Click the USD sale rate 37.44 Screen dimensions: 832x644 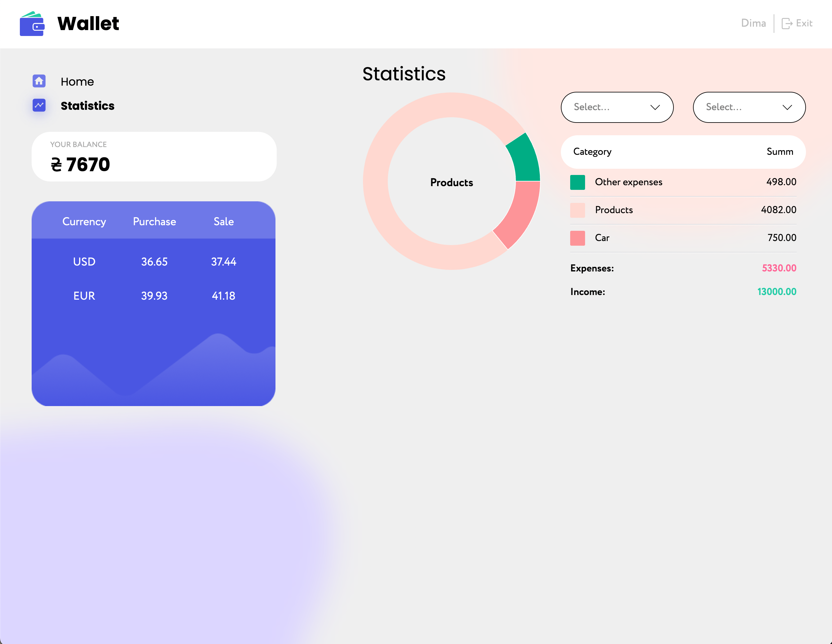pos(224,262)
